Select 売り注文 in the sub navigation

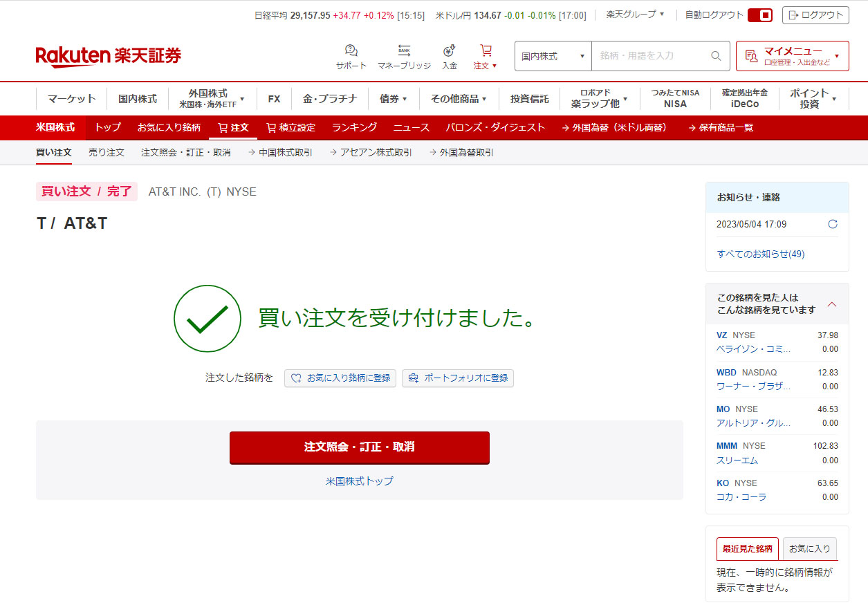(x=107, y=152)
